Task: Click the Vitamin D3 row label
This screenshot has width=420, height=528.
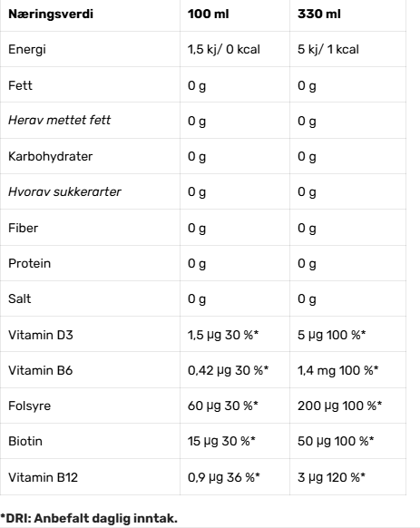Action: [41, 335]
